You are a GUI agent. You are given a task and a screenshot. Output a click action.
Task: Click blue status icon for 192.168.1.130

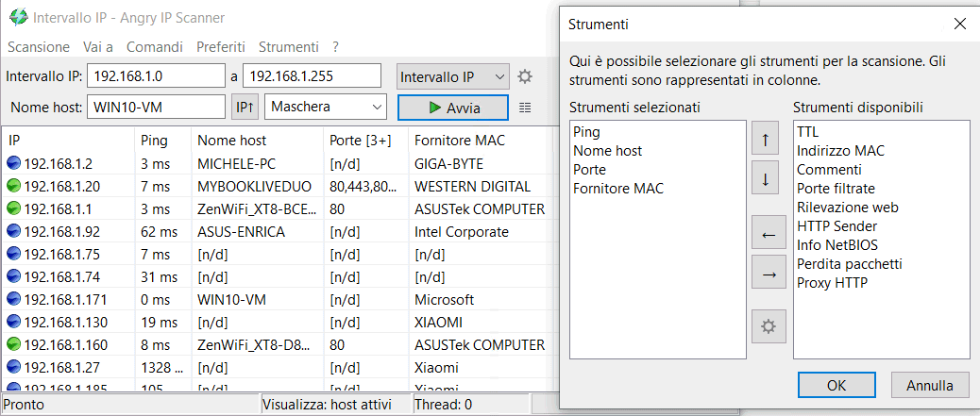coord(14,323)
